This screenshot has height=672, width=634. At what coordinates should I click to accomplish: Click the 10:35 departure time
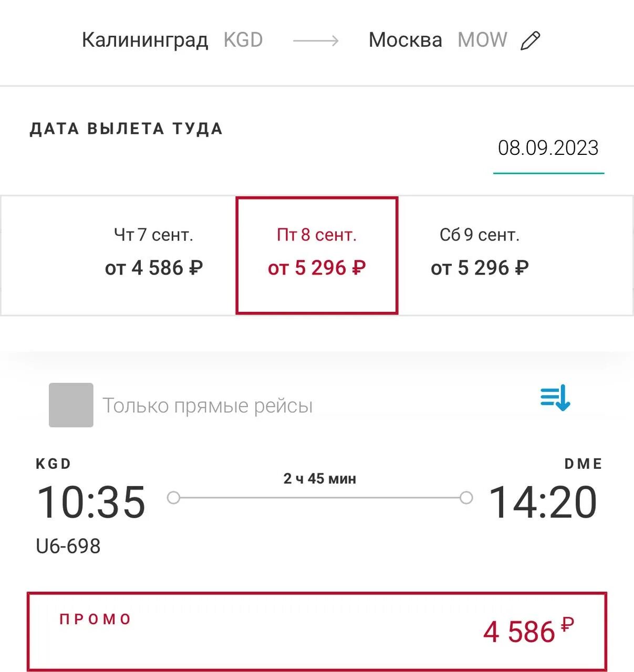[91, 502]
